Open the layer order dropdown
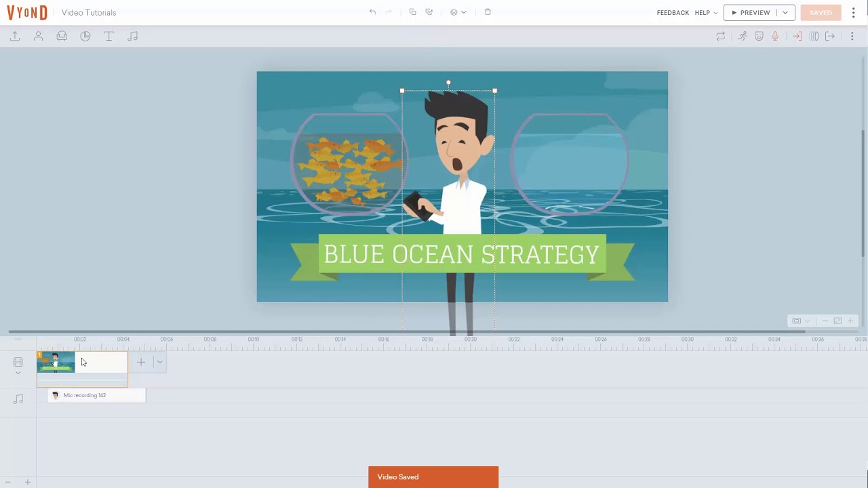 tap(458, 12)
